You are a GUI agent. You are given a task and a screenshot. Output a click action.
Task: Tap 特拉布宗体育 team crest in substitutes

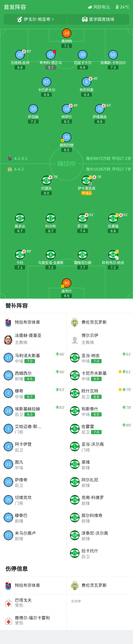(8, 322)
